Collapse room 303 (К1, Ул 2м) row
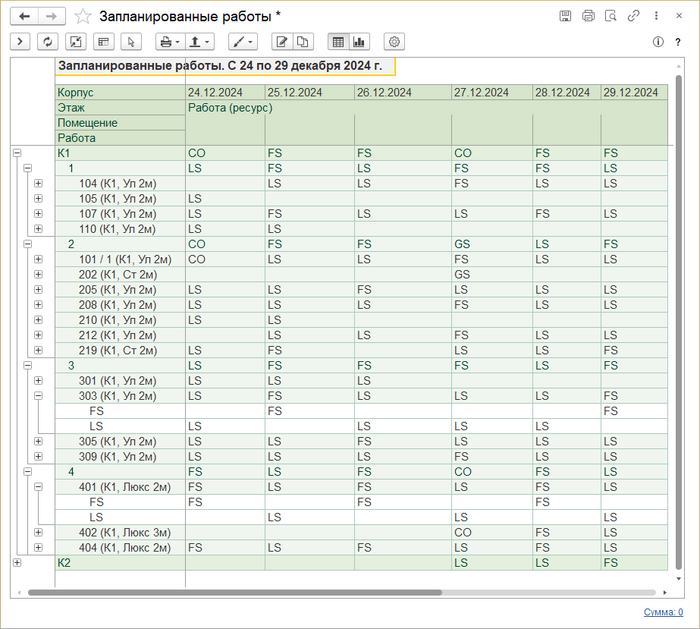Viewport: 700px width, 629px height. point(38,396)
